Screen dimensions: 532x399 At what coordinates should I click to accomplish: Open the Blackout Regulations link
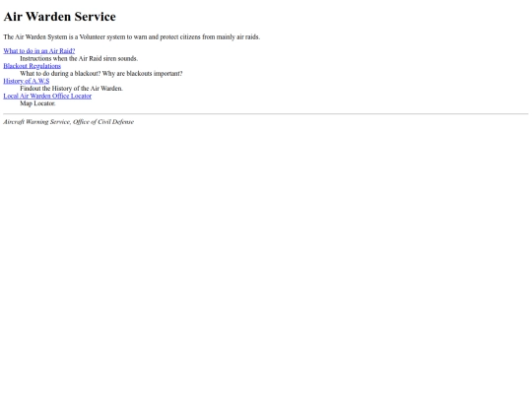[32, 66]
